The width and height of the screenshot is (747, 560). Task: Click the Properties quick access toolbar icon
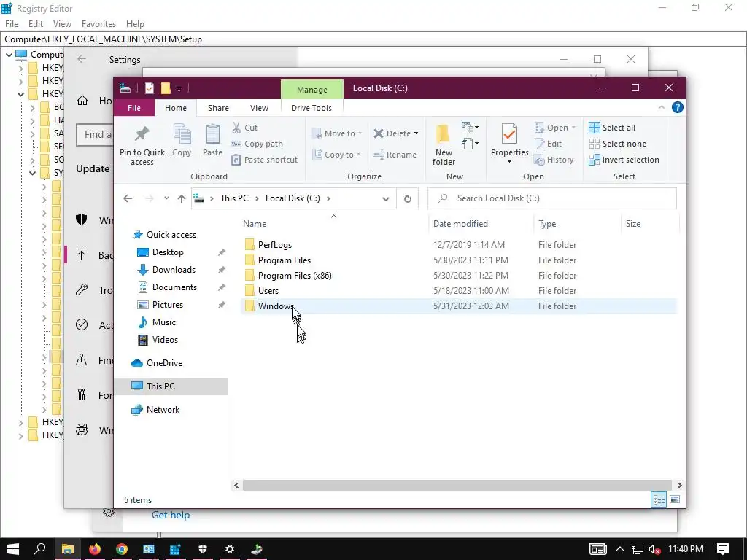[x=150, y=88]
